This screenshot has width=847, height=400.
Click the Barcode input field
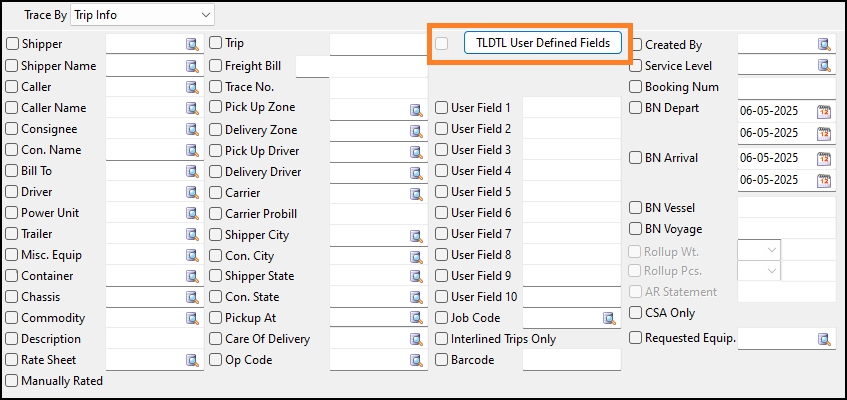(x=571, y=360)
